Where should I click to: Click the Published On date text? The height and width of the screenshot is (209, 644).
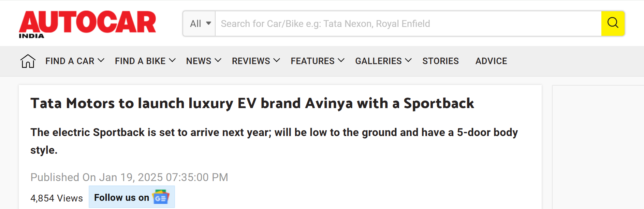129,177
